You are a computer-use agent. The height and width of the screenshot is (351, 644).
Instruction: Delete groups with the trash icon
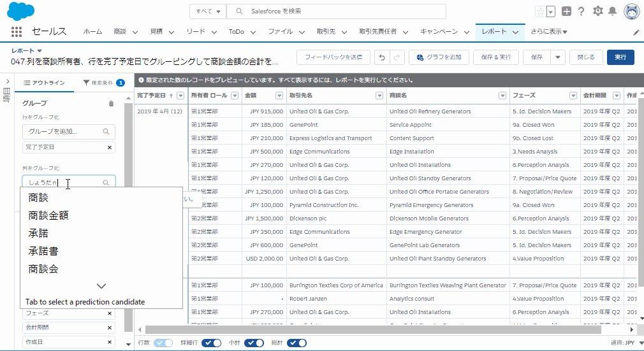coord(111,103)
